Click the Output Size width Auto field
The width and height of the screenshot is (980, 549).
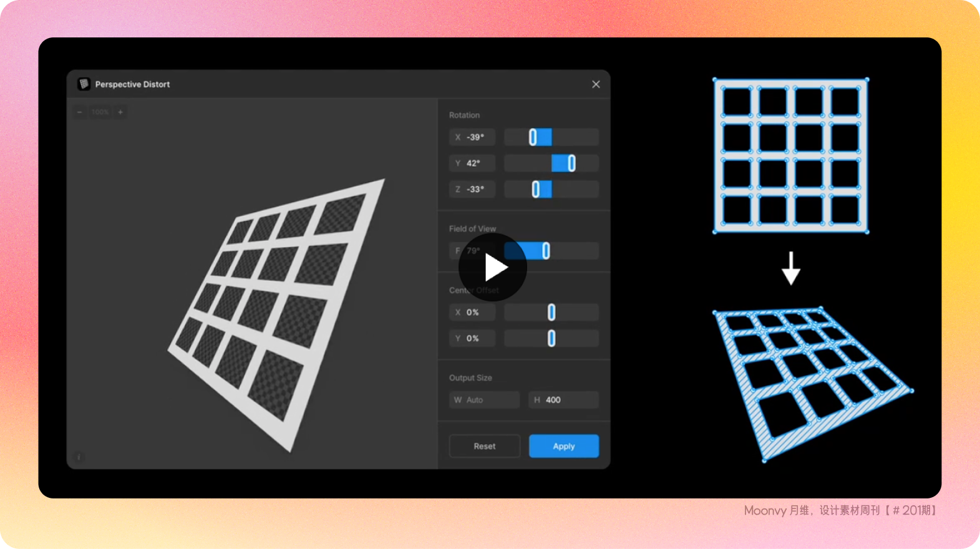(484, 400)
